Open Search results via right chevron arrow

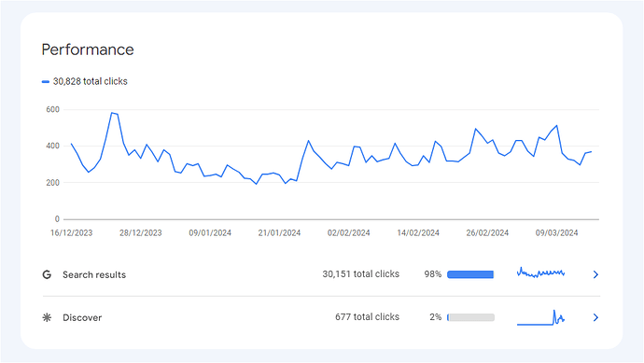[595, 274]
